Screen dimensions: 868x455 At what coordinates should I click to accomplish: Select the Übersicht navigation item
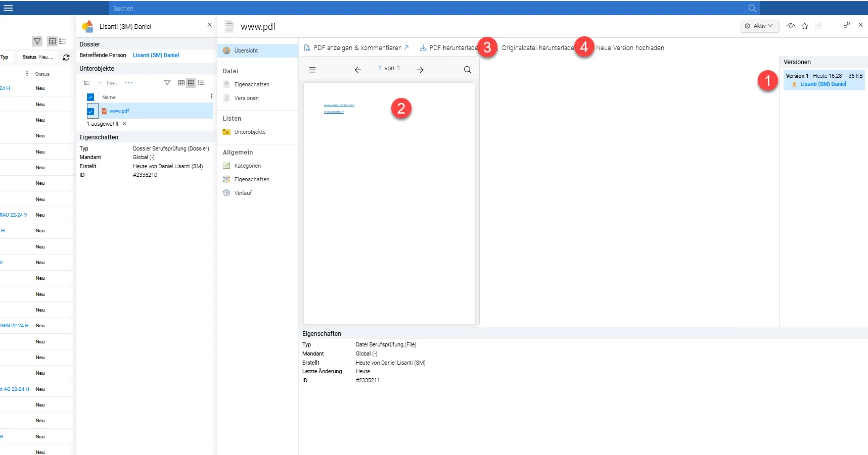pyautogui.click(x=258, y=50)
